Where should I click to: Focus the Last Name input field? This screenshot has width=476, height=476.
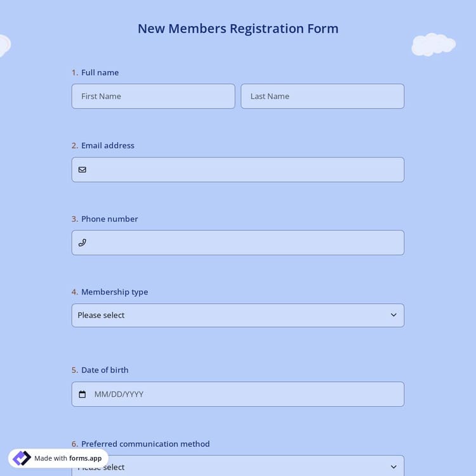pyautogui.click(x=322, y=96)
